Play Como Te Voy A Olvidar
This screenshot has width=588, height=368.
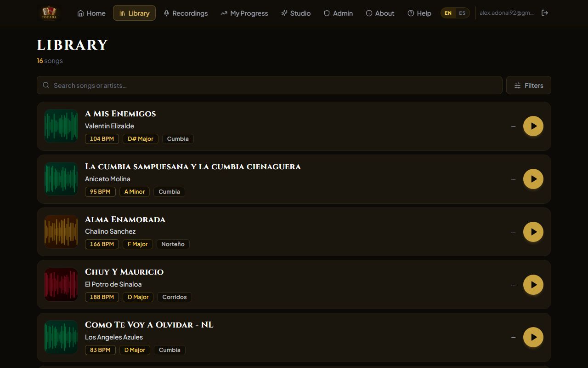pos(533,337)
